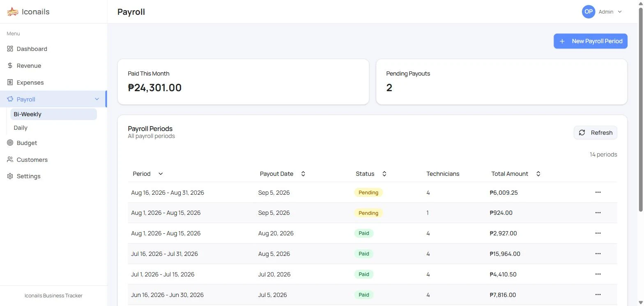The image size is (644, 306).
Task: Select the Jul 16, 2026 - Jul 31, 2026 period
Action: point(164,254)
